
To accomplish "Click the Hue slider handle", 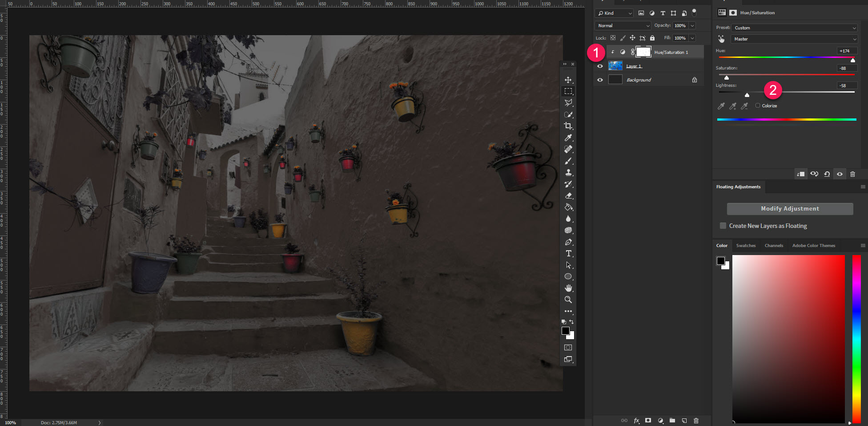I will point(852,60).
